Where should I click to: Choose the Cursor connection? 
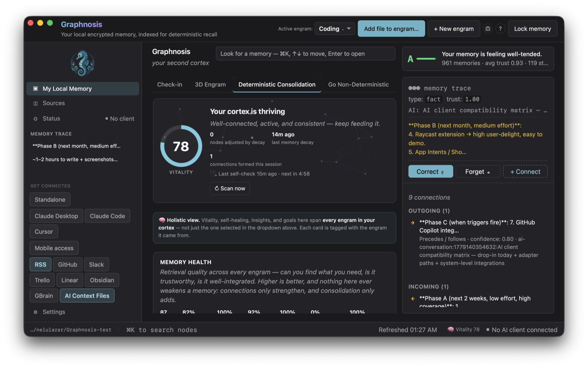pyautogui.click(x=44, y=231)
